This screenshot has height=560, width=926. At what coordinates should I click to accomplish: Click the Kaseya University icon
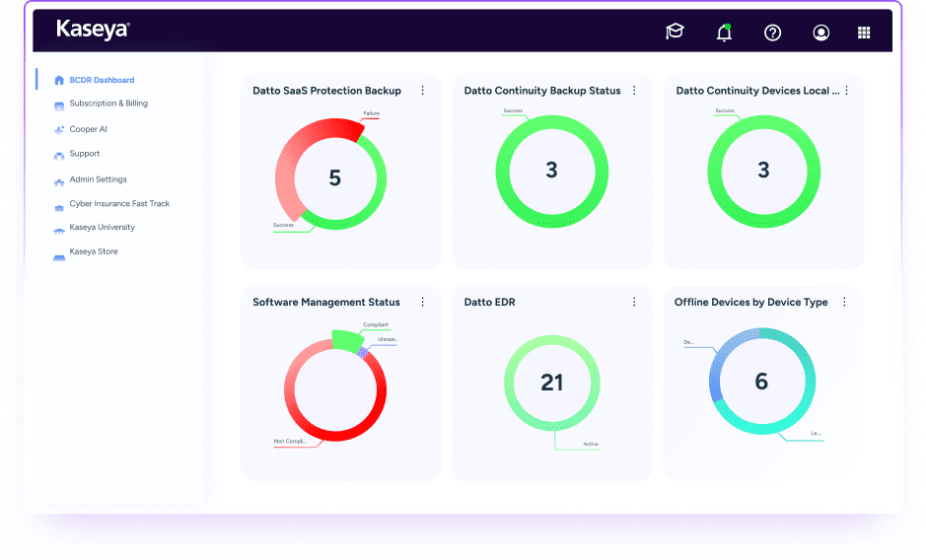click(59, 231)
